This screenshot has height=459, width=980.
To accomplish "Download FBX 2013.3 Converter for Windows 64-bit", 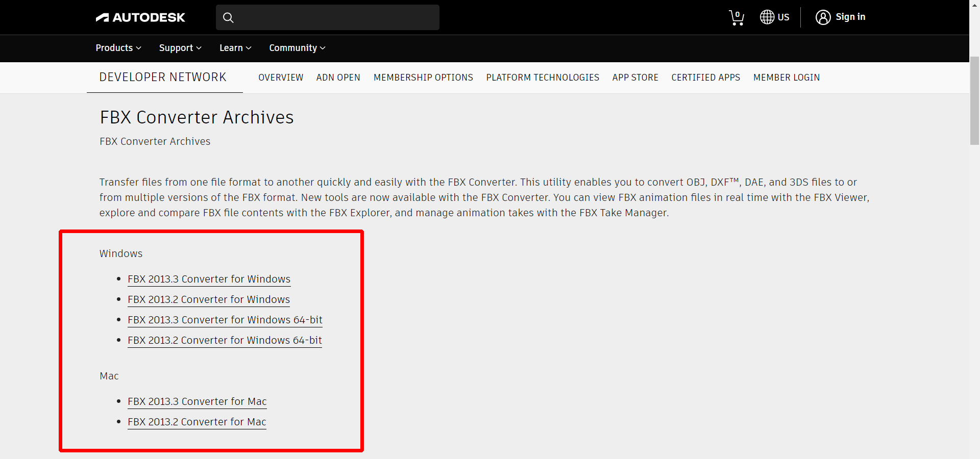I will tap(225, 320).
